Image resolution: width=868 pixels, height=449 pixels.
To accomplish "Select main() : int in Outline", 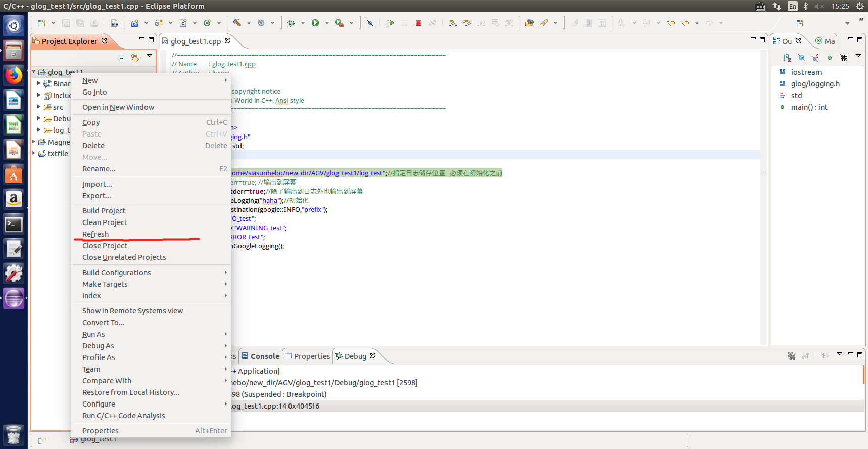I will click(x=809, y=107).
